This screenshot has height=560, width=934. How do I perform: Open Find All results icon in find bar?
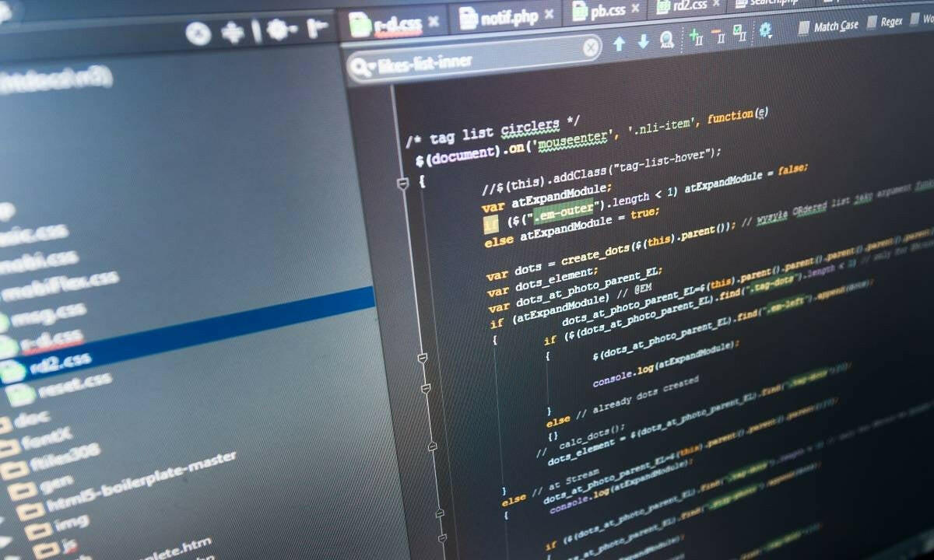[x=666, y=39]
